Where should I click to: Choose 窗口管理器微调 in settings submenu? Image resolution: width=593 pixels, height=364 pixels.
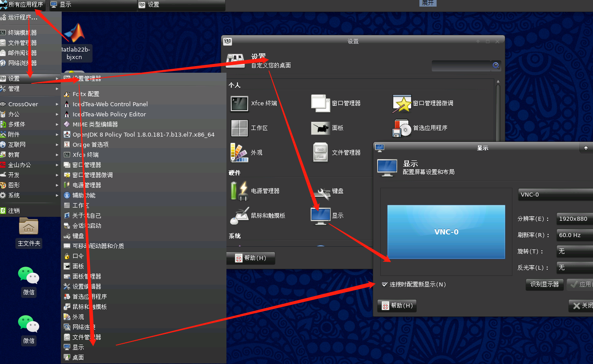144,175
